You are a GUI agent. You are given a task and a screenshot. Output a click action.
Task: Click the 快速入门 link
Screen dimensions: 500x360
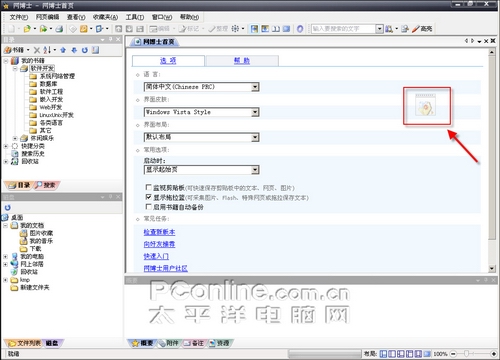156,256
